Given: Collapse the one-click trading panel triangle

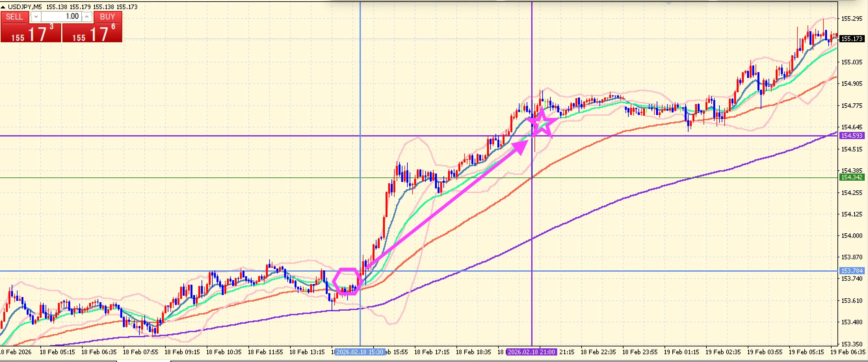Looking at the screenshot, I should (3, 7).
